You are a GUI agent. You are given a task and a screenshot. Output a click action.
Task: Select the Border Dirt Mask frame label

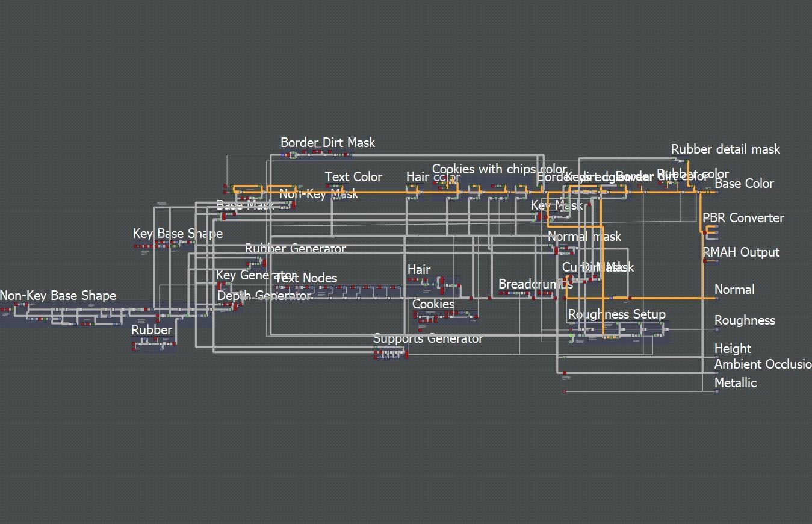(x=327, y=143)
